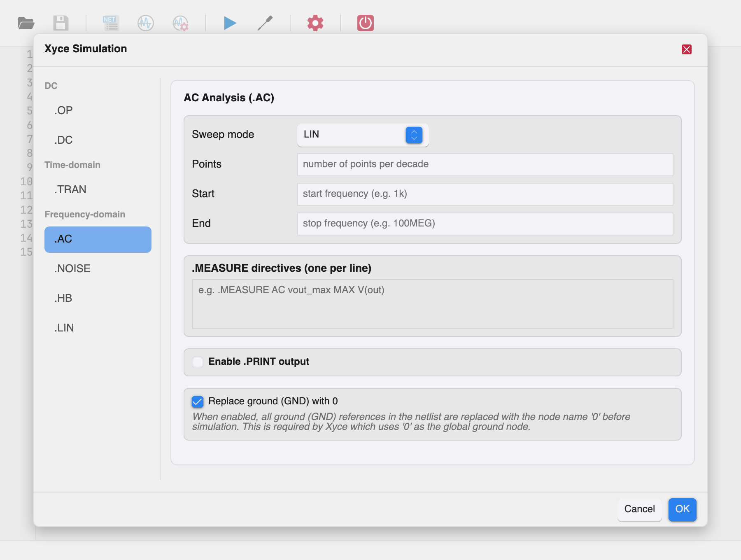Run simulation with the blue play icon
The image size is (741, 560).
230,23
